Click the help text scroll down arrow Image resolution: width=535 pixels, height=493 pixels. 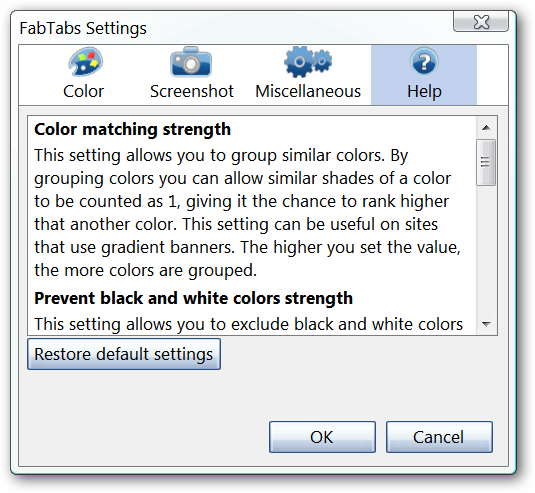pyautogui.click(x=486, y=324)
